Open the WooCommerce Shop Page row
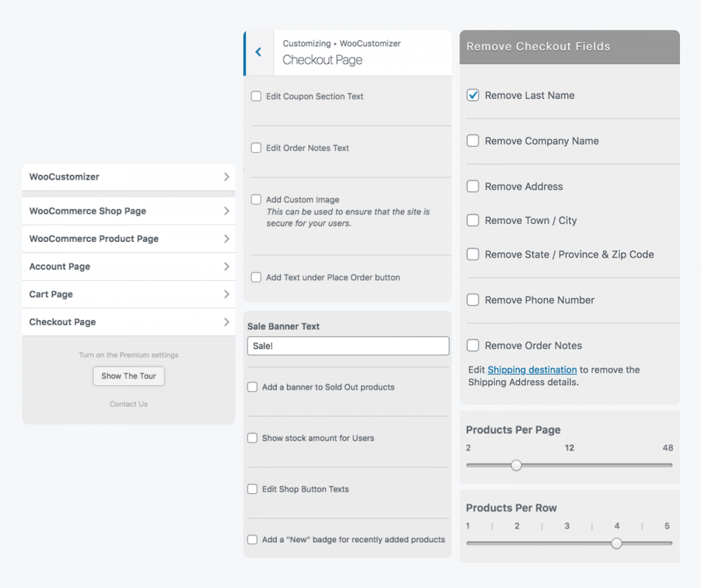Screen dimensions: 701x588 pyautogui.click(x=129, y=211)
